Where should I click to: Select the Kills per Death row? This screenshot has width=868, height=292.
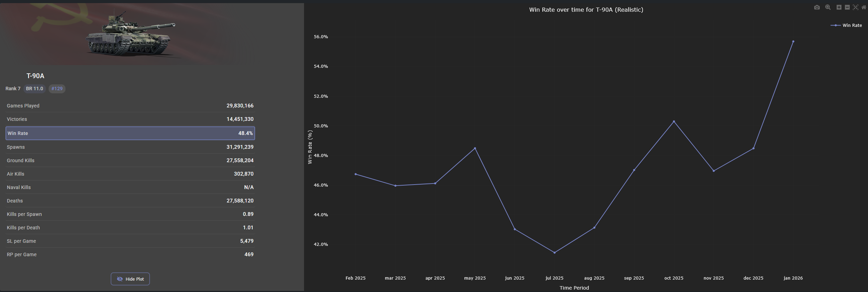130,228
